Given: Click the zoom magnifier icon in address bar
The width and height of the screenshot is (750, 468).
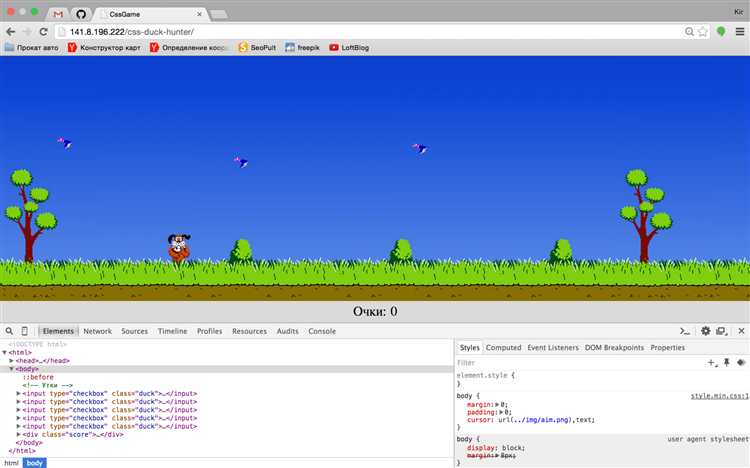Looking at the screenshot, I should click(689, 32).
